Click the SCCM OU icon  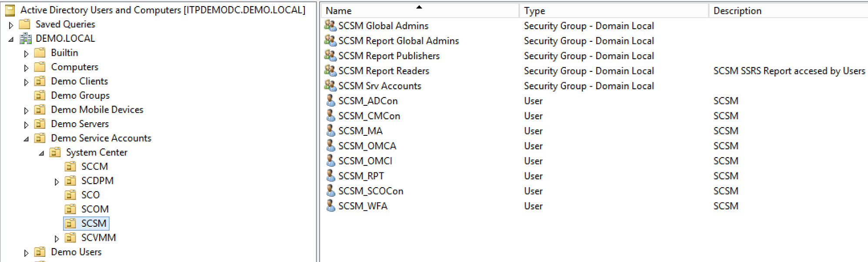pyautogui.click(x=70, y=167)
